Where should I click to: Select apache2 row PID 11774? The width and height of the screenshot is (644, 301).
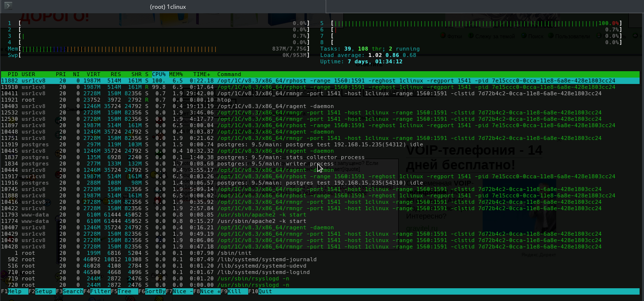click(320, 221)
